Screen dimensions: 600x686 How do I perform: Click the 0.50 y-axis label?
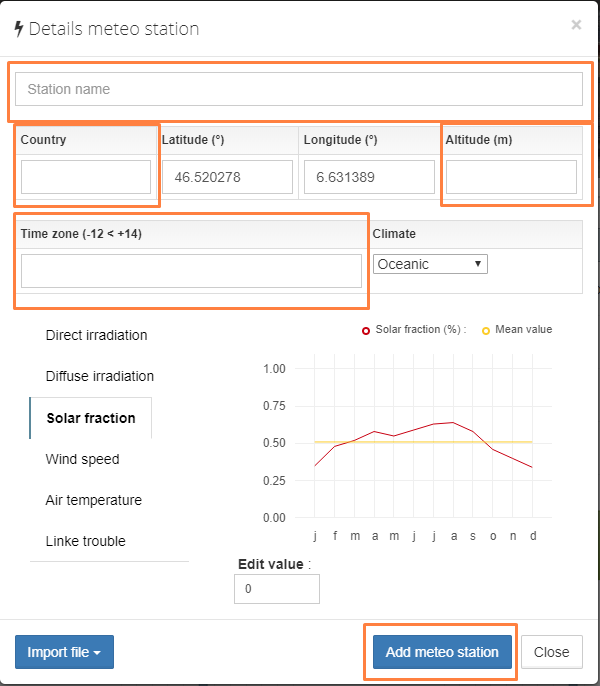click(x=274, y=443)
